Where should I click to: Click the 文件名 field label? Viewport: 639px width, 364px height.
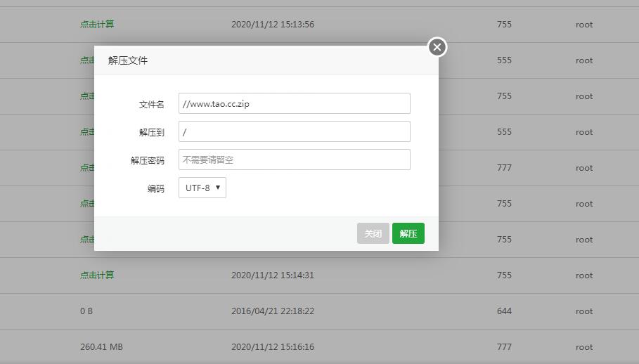pos(151,104)
